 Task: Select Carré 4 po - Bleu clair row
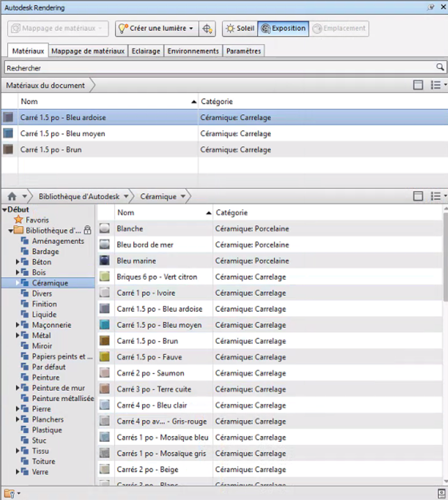(270, 405)
